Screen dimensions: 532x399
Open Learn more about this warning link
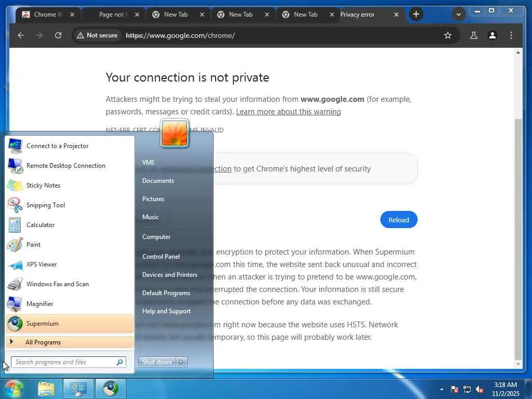[x=288, y=112]
